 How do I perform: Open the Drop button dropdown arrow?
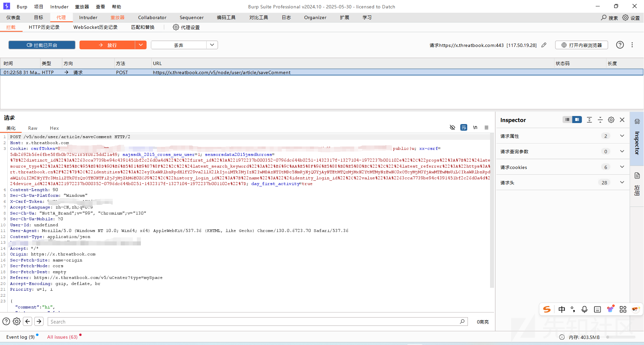212,45
